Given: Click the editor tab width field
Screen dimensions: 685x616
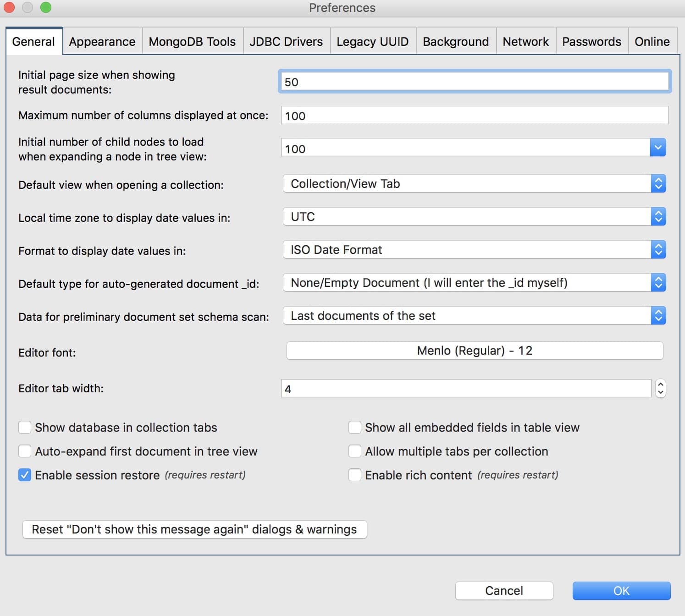Looking at the screenshot, I should coord(466,389).
